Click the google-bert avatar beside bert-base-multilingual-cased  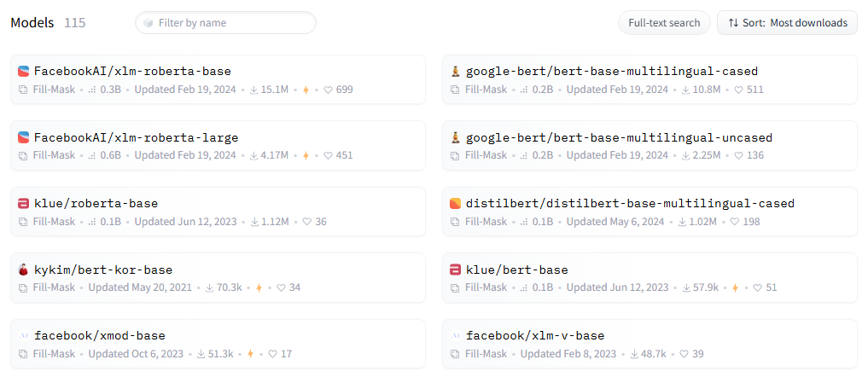coord(455,72)
